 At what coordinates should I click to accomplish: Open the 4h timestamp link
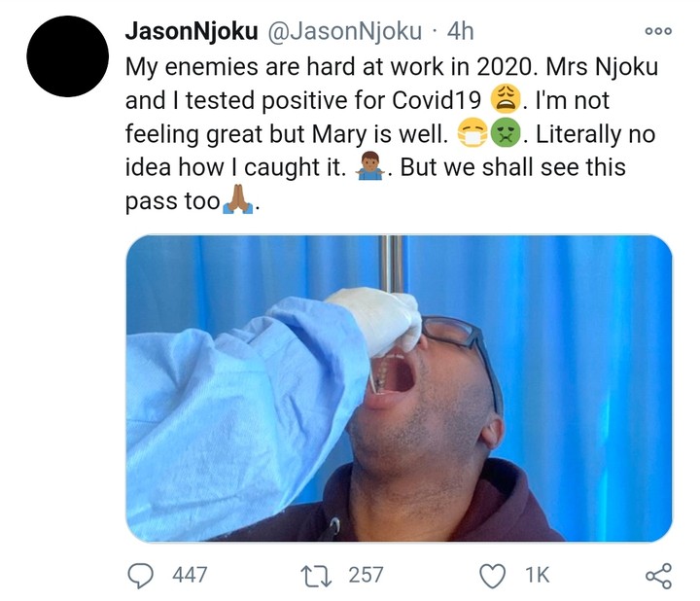pyautogui.click(x=460, y=31)
